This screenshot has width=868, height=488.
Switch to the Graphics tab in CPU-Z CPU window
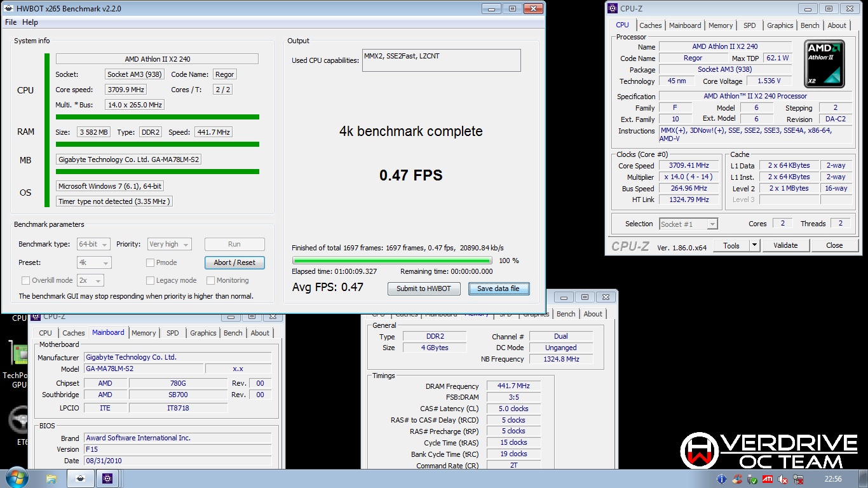[780, 25]
